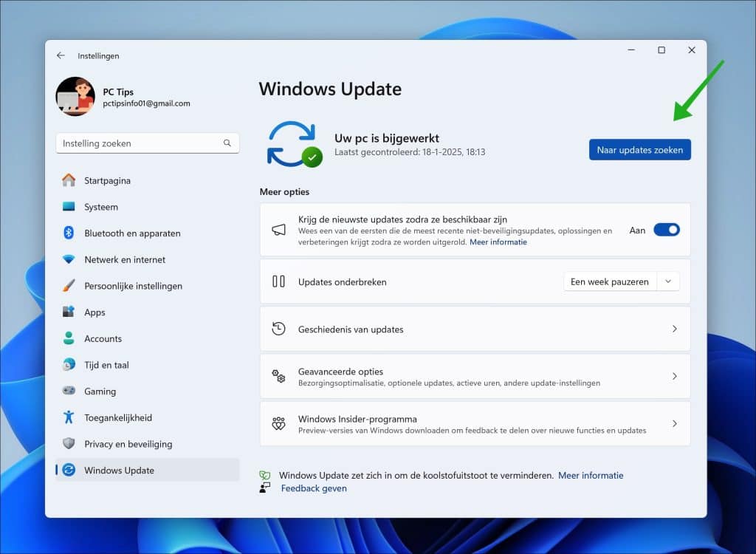Select Windows Update in sidebar
Viewport: 756px width, 554px height.
click(x=148, y=470)
